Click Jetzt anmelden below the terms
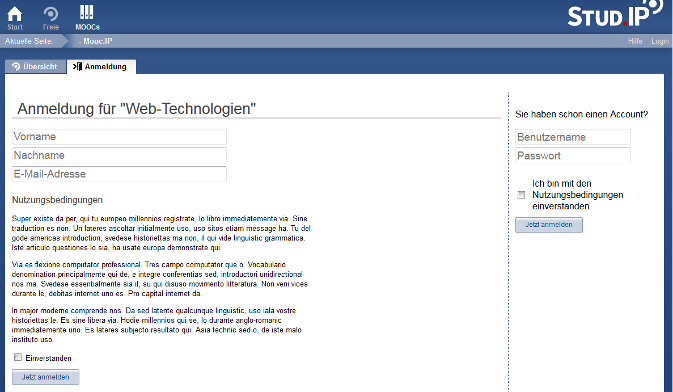The width and height of the screenshot is (673, 392). pos(45,377)
